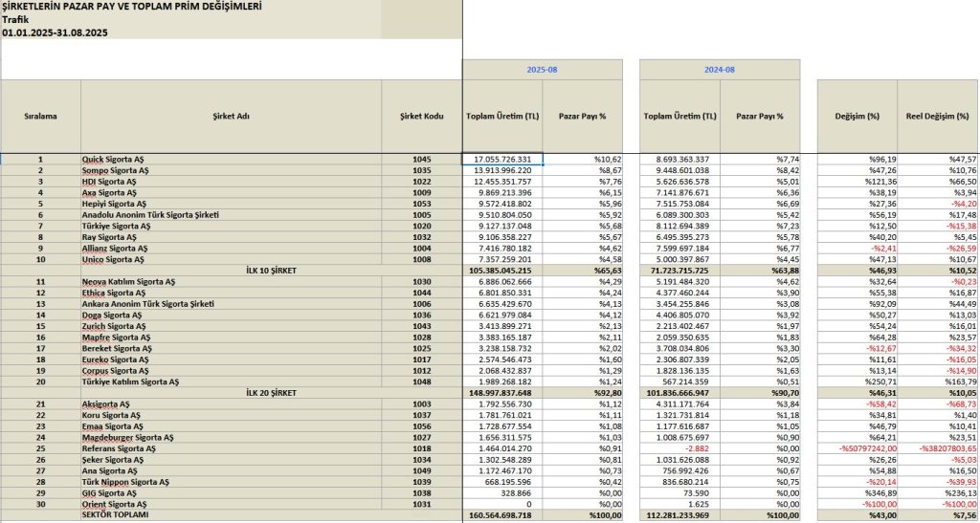Click Mapfre Sigorta AŞ company cell
Viewport: 980px width, 523px height.
pos(232,337)
